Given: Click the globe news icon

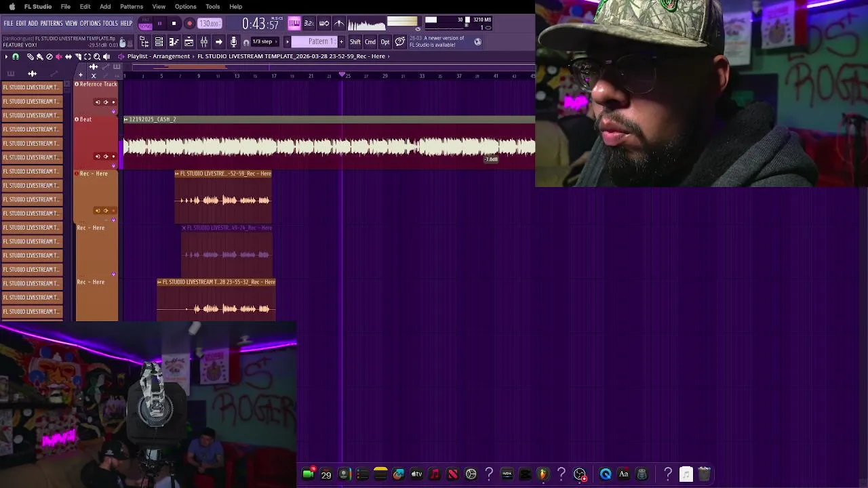Looking at the screenshot, I should (x=478, y=41).
